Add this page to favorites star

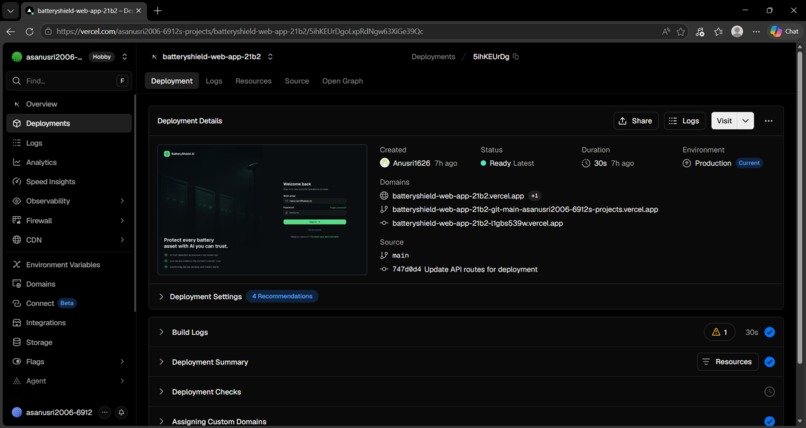(x=681, y=31)
